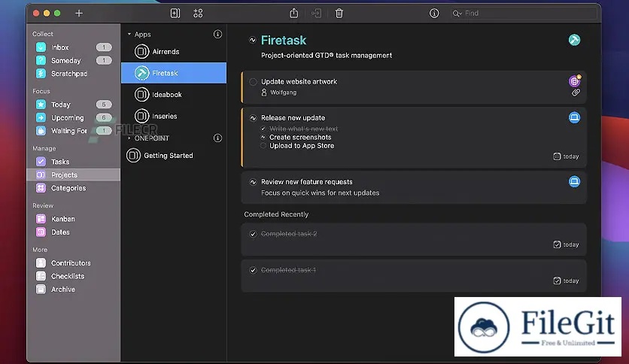Click laptop category icon on Release new update
The image size is (629, 364).
(x=574, y=117)
